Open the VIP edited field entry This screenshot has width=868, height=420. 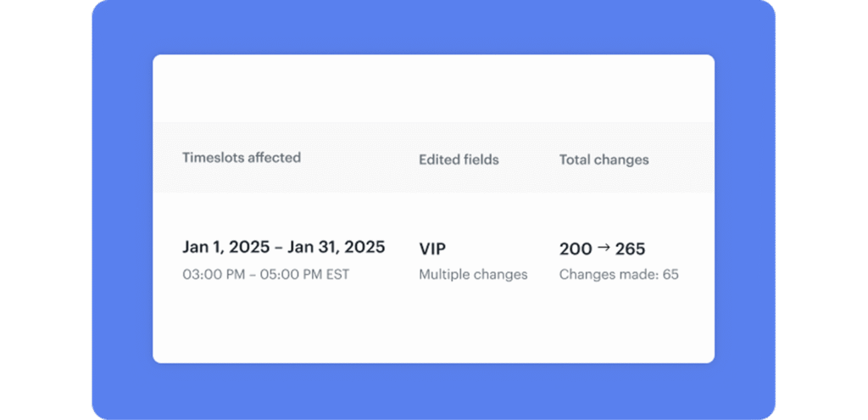click(x=432, y=249)
